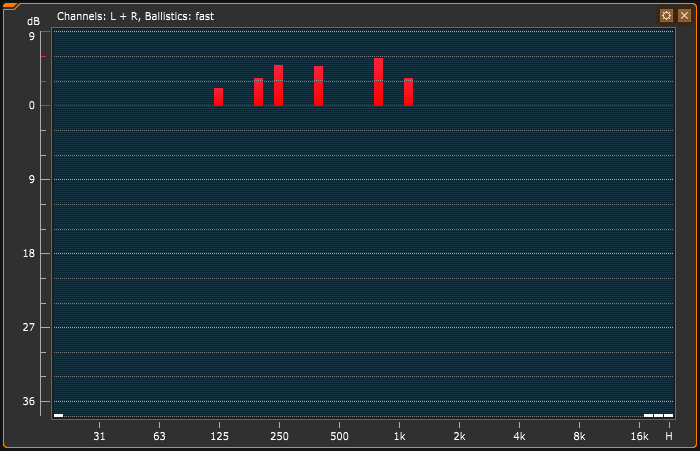The width and height of the screenshot is (700, 451).
Task: Click the orange corner tab at top-left
Action: pos(10,6)
